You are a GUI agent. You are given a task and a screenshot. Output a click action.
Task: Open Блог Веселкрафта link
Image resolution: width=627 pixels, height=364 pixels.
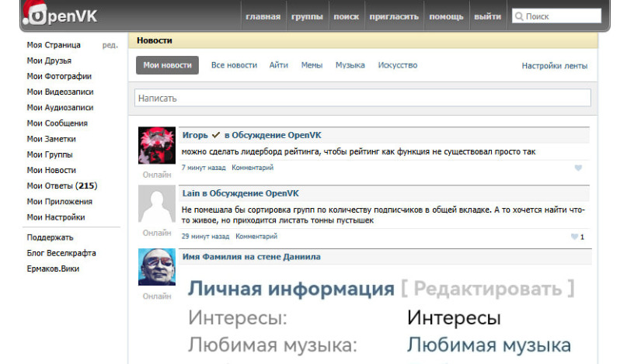(x=61, y=253)
